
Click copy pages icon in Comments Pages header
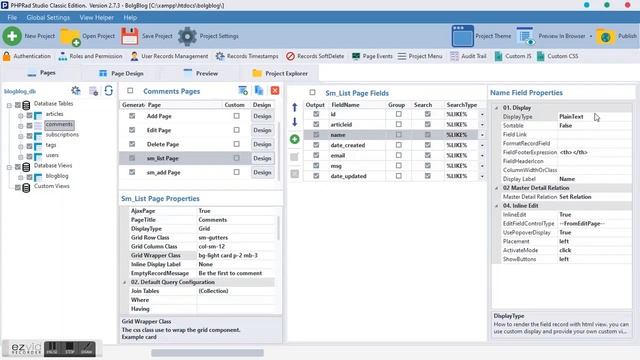[x=259, y=91]
